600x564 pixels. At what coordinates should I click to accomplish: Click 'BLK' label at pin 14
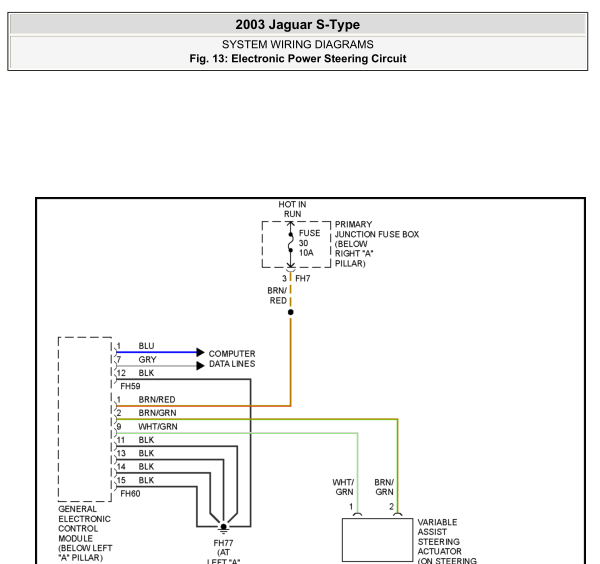pyautogui.click(x=146, y=467)
